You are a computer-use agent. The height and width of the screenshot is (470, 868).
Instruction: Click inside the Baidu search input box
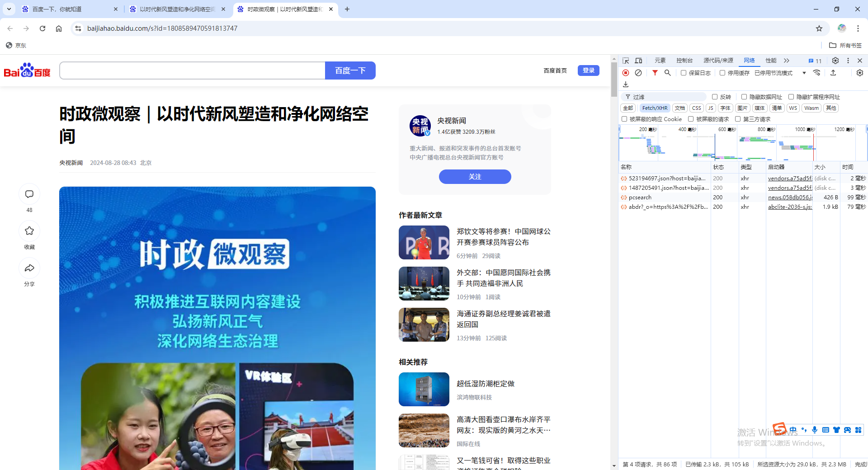[192, 70]
